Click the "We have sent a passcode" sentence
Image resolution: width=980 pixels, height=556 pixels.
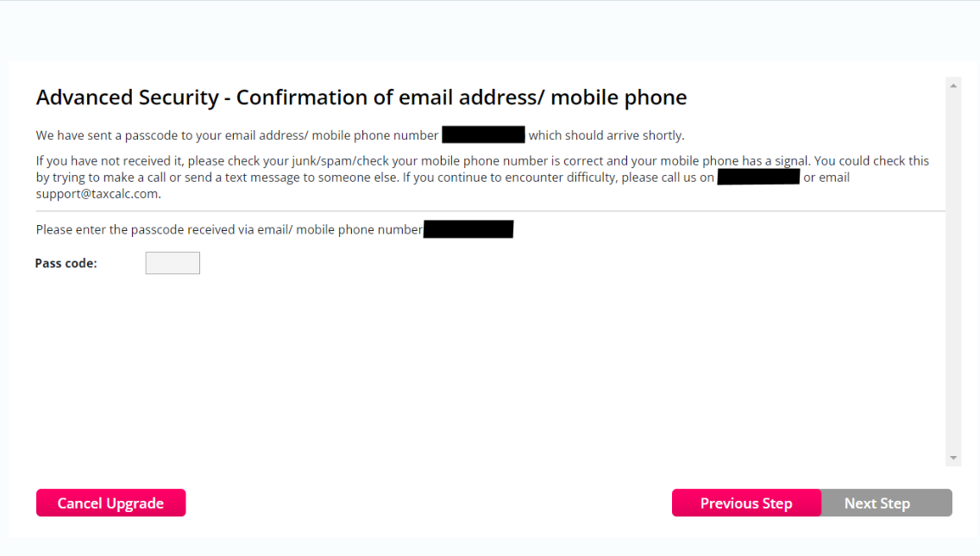[237, 135]
